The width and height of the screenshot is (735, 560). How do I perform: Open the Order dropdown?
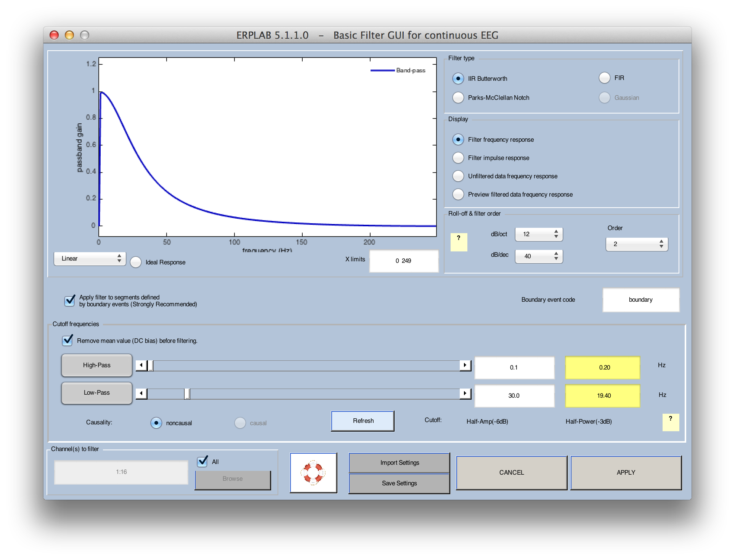pyautogui.click(x=637, y=244)
